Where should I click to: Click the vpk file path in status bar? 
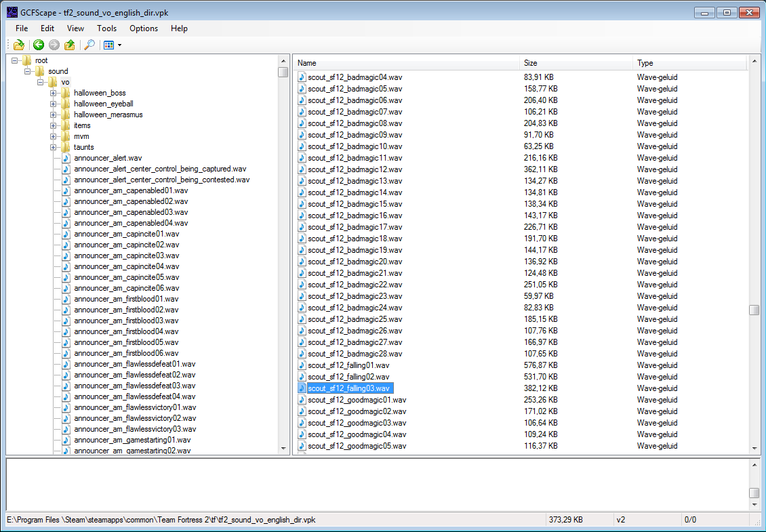pyautogui.click(x=161, y=520)
